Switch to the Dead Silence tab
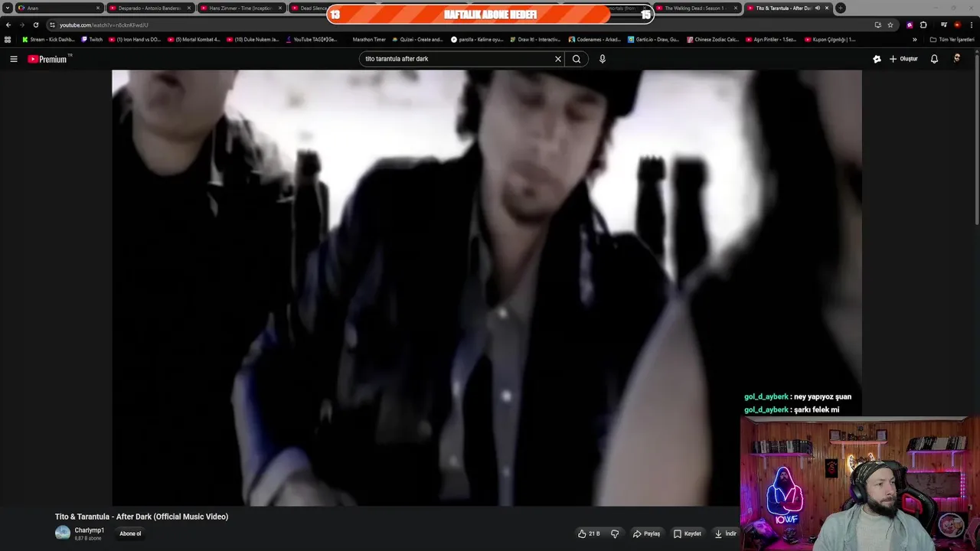The image size is (980, 551). pyautogui.click(x=309, y=8)
